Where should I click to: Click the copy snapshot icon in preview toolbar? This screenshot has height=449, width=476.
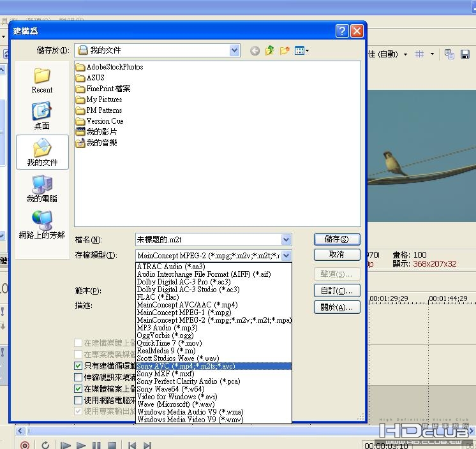tap(449, 54)
